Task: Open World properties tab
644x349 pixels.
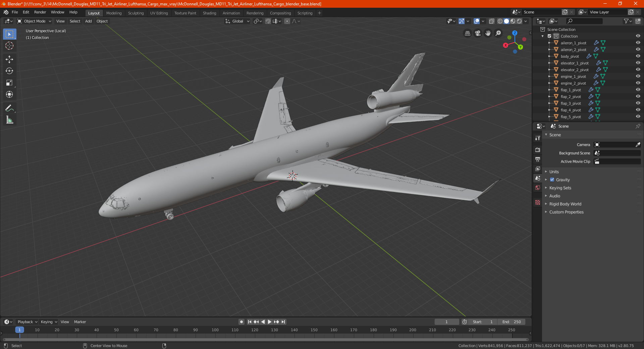Action: [538, 188]
